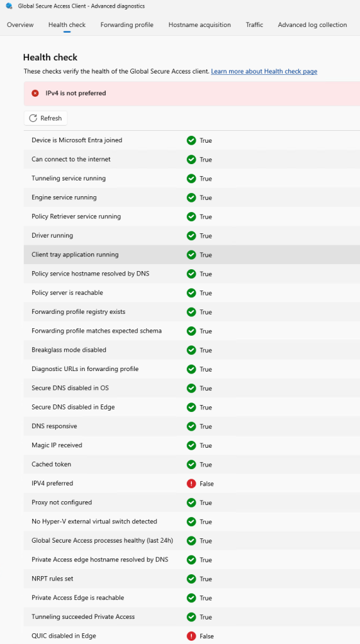Select the Client tray application running row
The height and width of the screenshot is (644, 360).
coord(192,255)
